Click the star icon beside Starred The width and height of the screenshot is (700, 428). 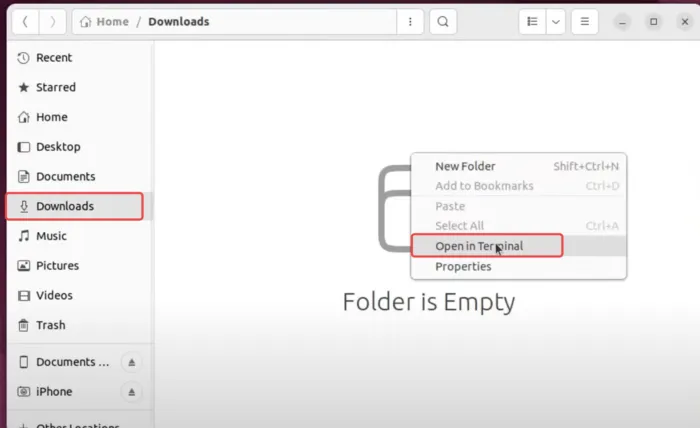pos(23,87)
